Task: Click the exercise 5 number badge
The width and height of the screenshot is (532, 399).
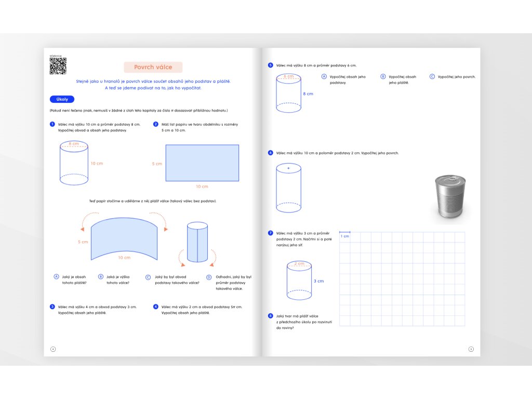Action: click(270, 65)
